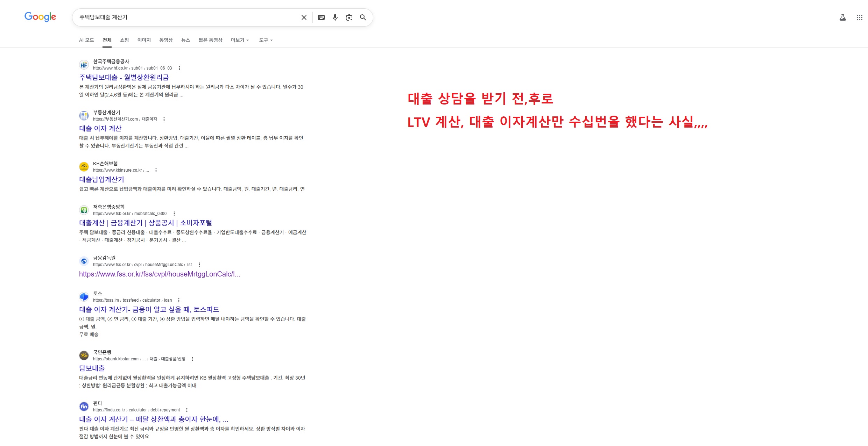This screenshot has width=868, height=446.
Task: Click the 핀다 fin favicon
Action: coord(84,407)
